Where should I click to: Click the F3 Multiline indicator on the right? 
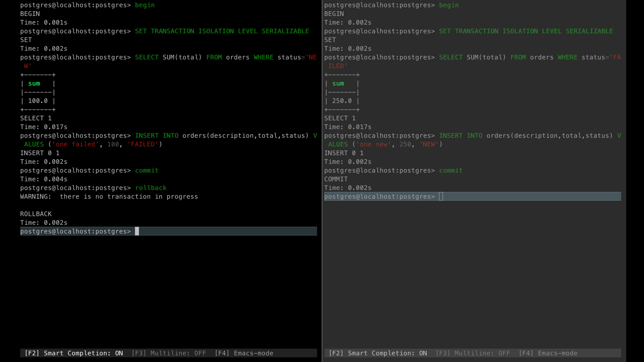coord(473,353)
